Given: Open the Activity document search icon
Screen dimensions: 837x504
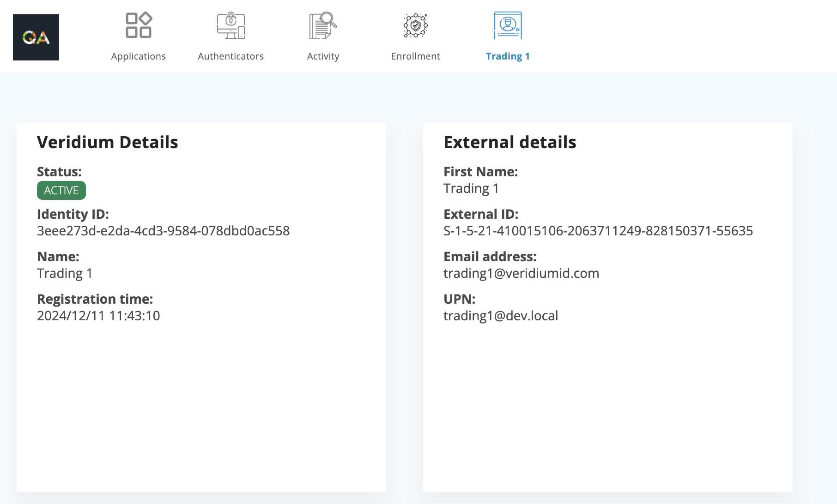Looking at the screenshot, I should (323, 25).
